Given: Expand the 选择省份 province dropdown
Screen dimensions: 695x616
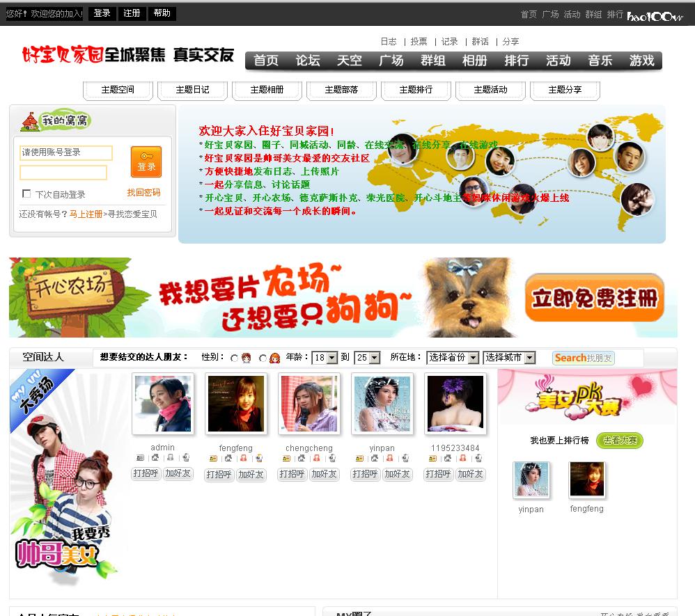Looking at the screenshot, I should [453, 358].
